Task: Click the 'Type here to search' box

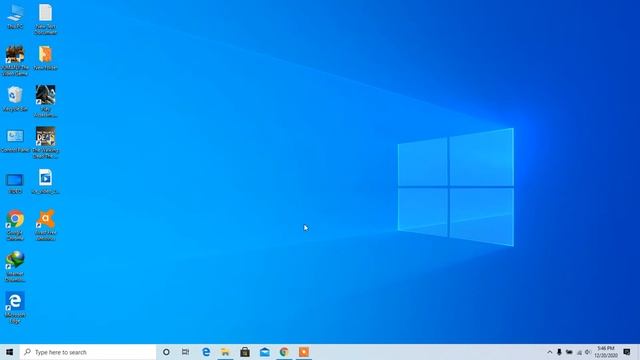Action: pyautogui.click(x=88, y=352)
